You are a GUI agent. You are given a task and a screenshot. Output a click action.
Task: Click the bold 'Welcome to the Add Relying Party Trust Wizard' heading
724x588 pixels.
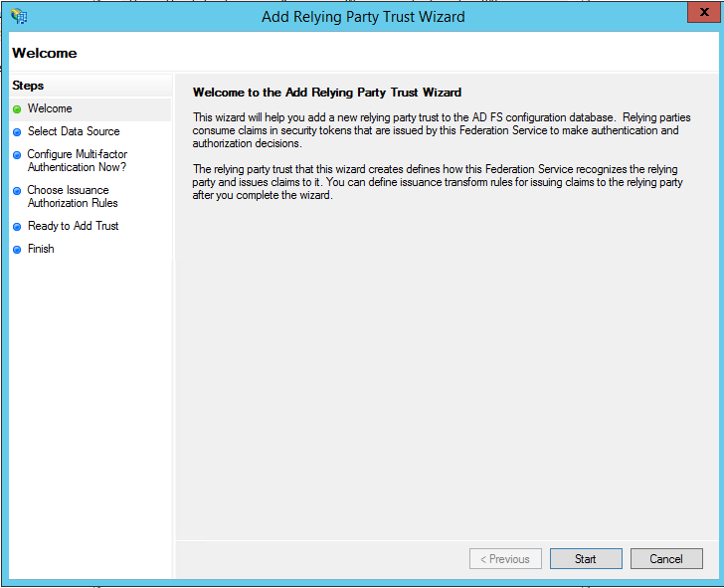[x=327, y=93]
